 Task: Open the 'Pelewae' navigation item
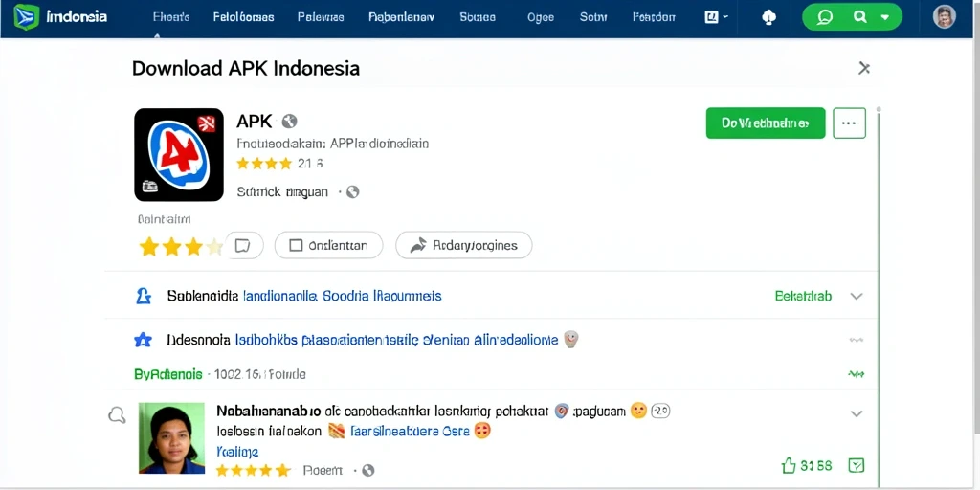point(321,17)
